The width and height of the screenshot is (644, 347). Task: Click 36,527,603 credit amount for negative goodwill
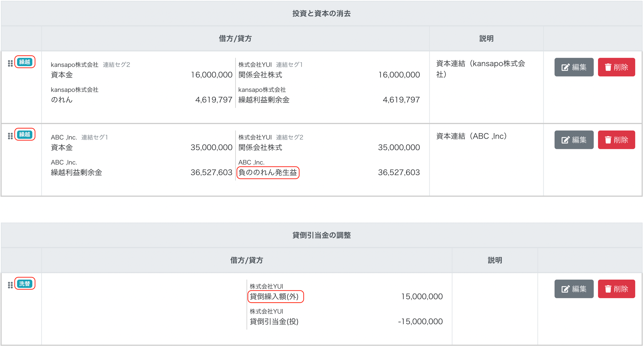click(x=399, y=173)
